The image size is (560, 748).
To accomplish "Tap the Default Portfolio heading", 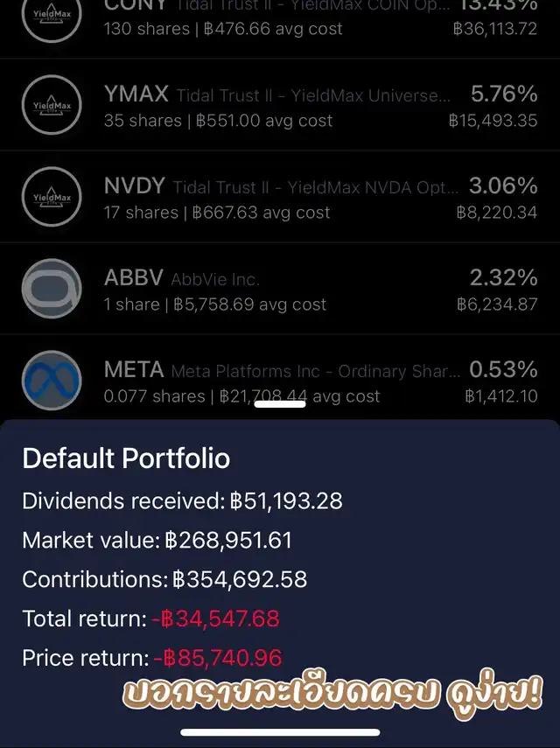I will pyautogui.click(x=126, y=458).
